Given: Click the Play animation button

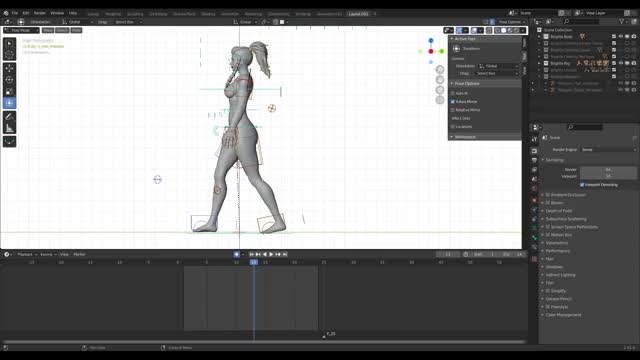Looking at the screenshot, I should click(x=271, y=254).
